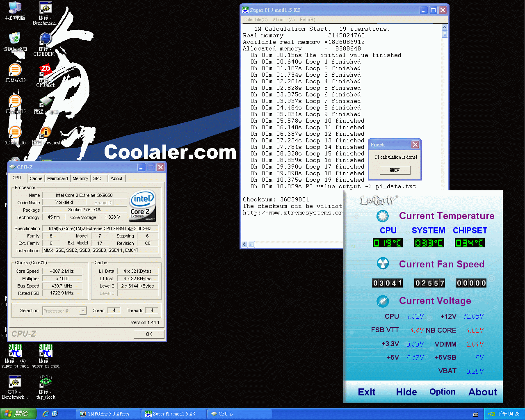Click the Bus Speed value 430.7 MHz
This screenshot has width=525, height=420.
pos(62,286)
